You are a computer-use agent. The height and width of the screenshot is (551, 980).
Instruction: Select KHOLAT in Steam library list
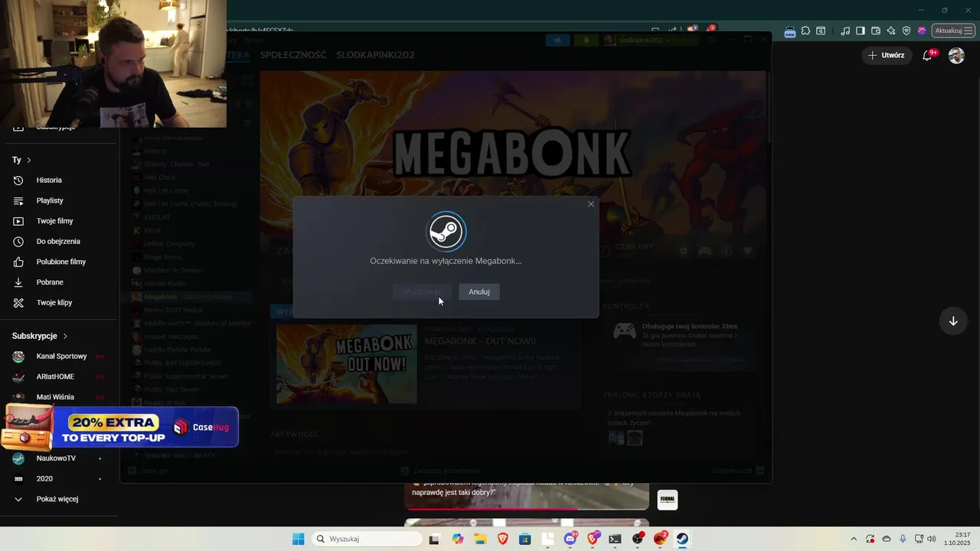157,217
